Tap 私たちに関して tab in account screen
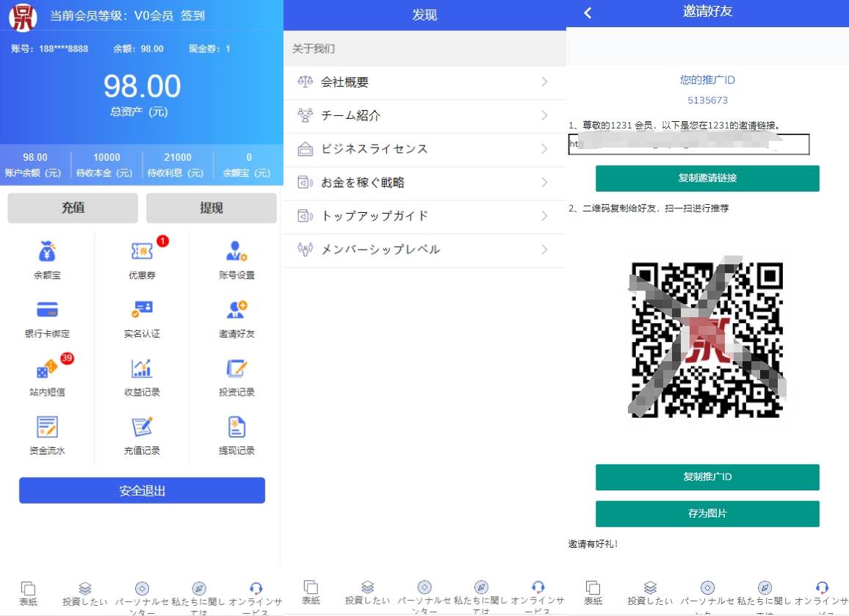Image resolution: width=849 pixels, height=616 pixels. point(199,598)
